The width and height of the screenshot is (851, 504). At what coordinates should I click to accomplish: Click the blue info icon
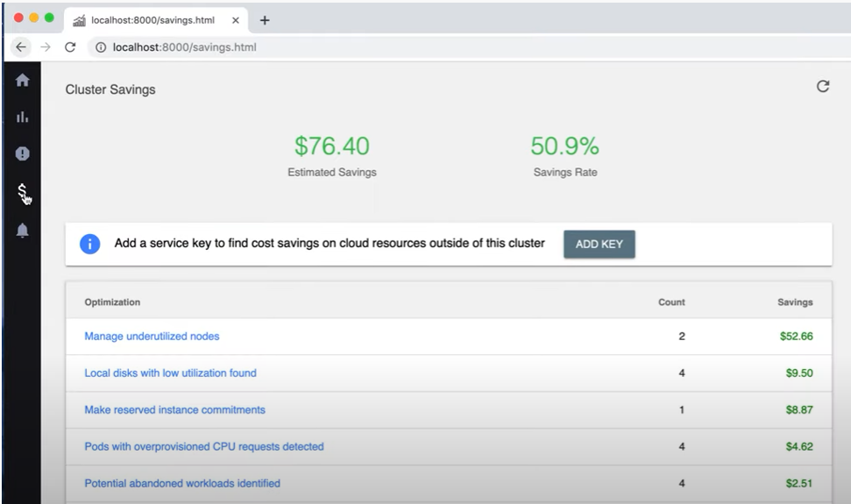tap(89, 245)
